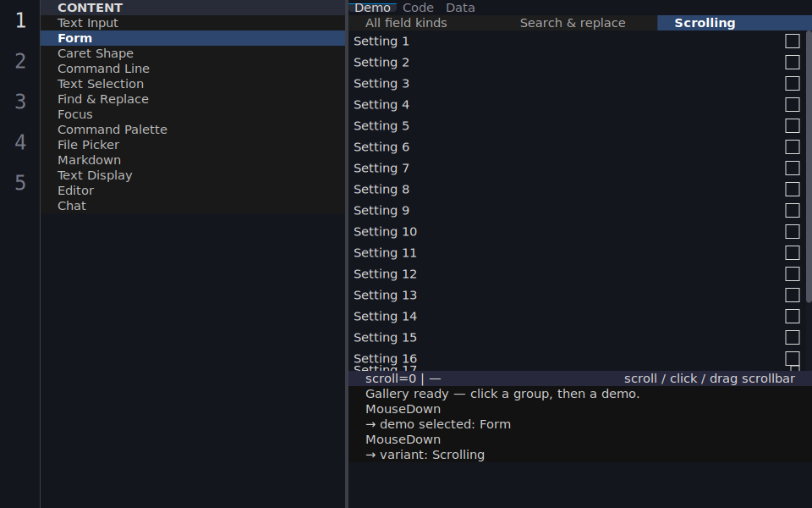Select the All field kinds variant
Screen dimensions: 812x508
(425, 23)
